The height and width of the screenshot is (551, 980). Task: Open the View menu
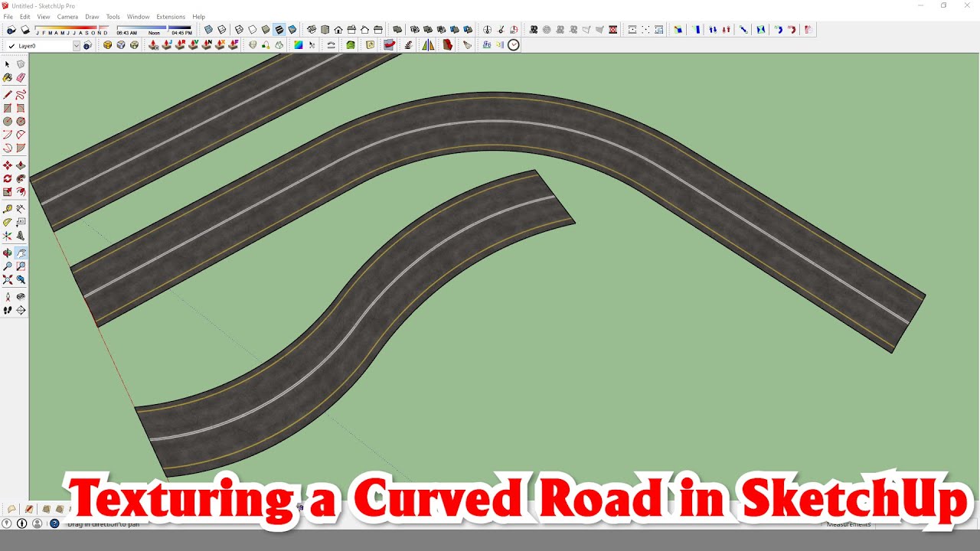44,17
